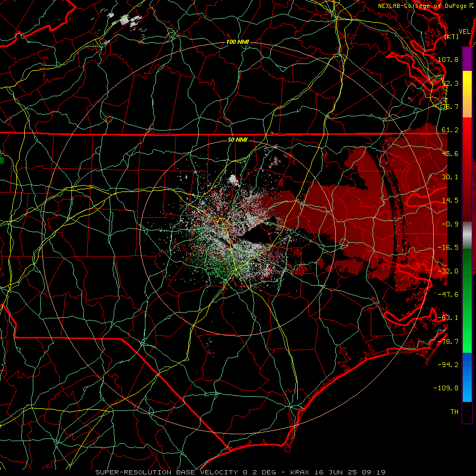Pick the black TH segment of the color bar
476x476 pixels.
(467, 413)
